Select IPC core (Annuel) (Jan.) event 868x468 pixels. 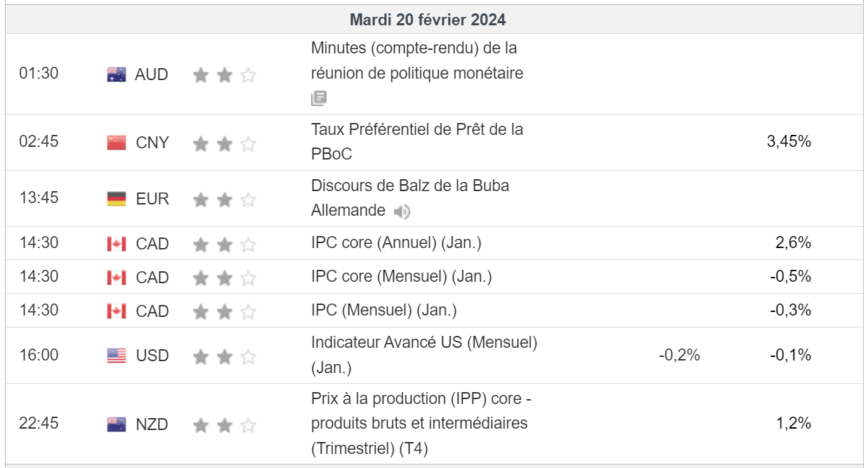coord(396,243)
